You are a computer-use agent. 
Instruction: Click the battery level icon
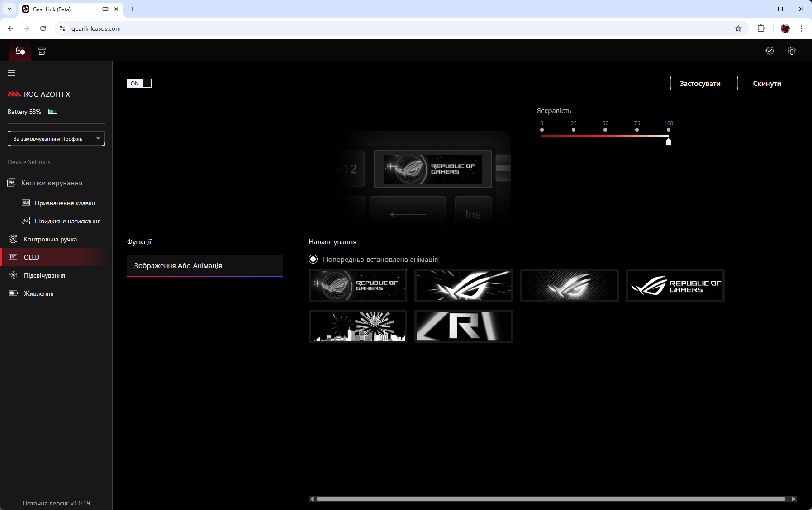53,112
